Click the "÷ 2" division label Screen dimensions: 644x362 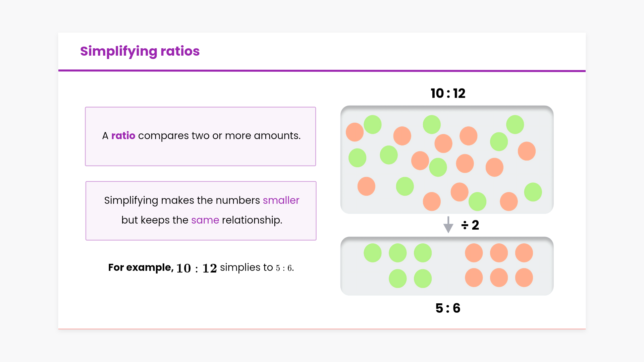click(x=470, y=225)
